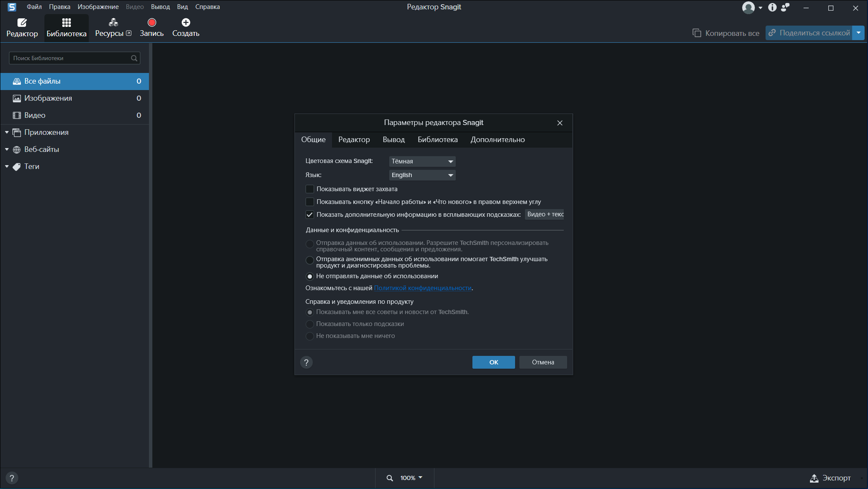
Task: Open the Редактор (Editor) view icon
Action: click(22, 23)
